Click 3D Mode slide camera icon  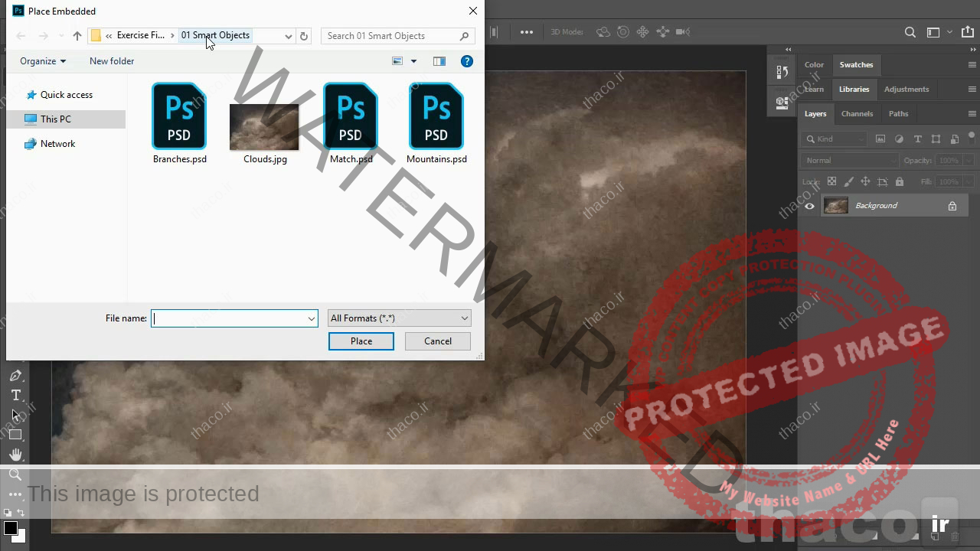click(662, 32)
